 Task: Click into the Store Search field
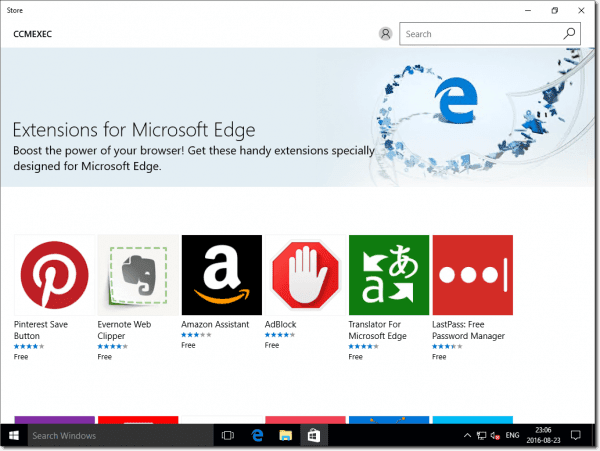(x=490, y=34)
